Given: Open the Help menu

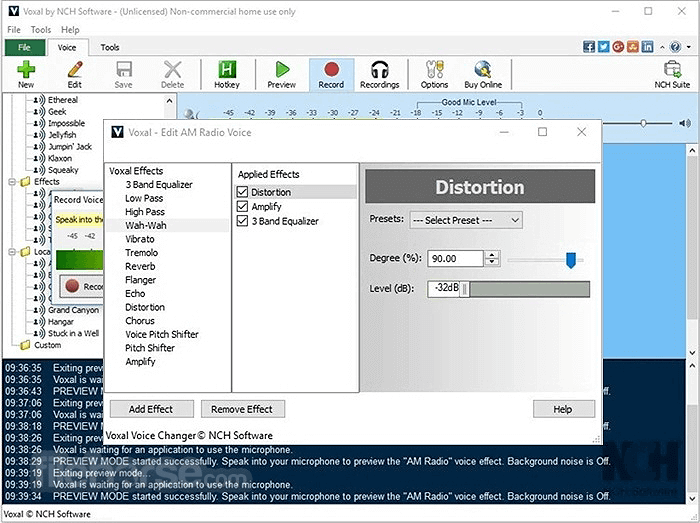Looking at the screenshot, I should coord(70,30).
